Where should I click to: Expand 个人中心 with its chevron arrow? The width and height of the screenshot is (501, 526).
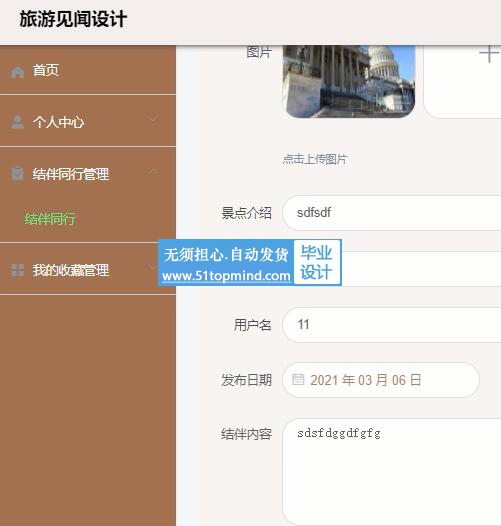click(153, 119)
